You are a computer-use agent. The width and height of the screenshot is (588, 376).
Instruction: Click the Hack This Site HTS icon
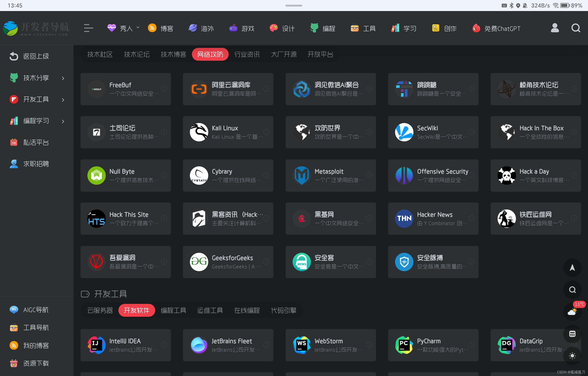click(x=96, y=219)
